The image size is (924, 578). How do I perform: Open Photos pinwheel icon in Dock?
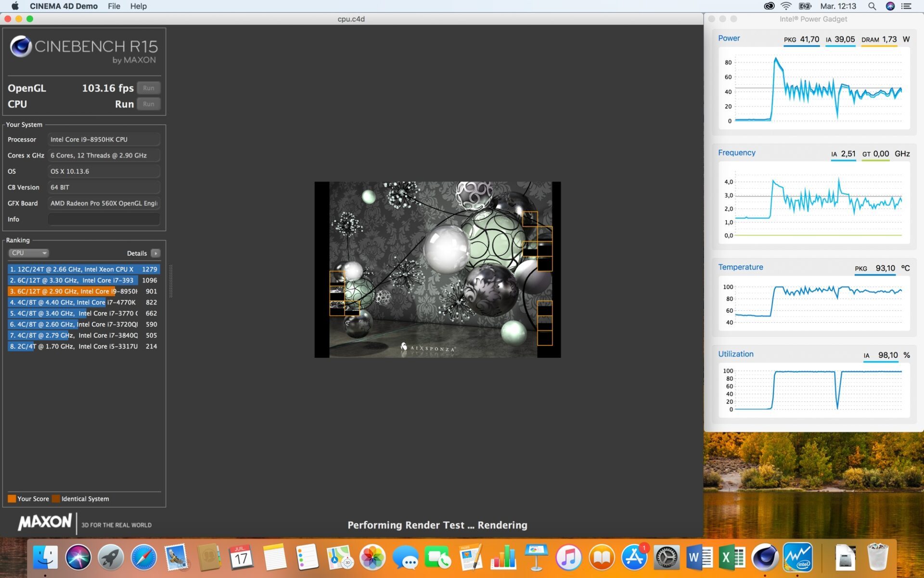pos(372,557)
